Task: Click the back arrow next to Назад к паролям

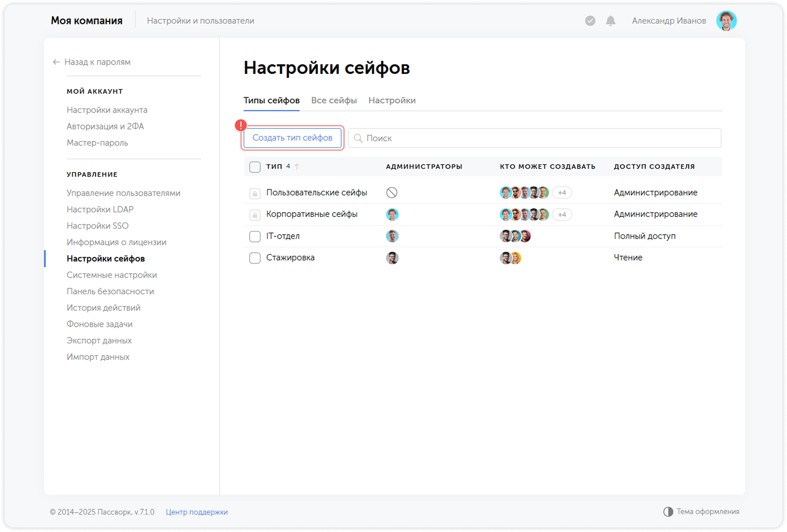Action: tap(56, 62)
